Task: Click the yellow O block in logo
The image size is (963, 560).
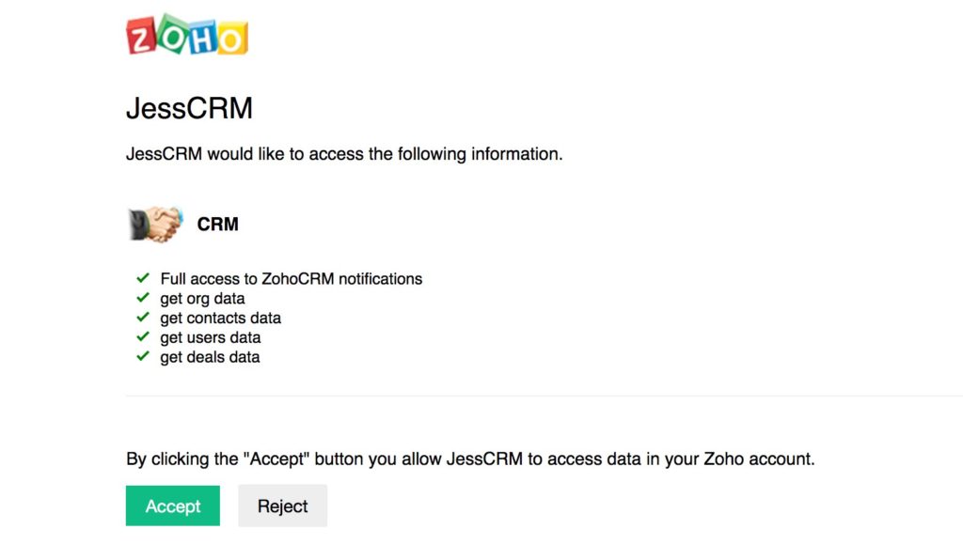Action: tap(232, 39)
